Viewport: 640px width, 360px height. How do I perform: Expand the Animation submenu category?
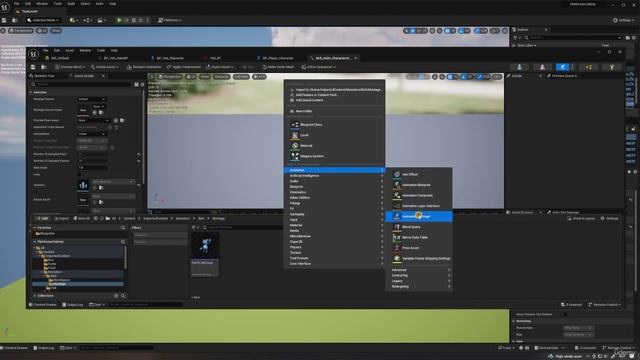tap(334, 170)
